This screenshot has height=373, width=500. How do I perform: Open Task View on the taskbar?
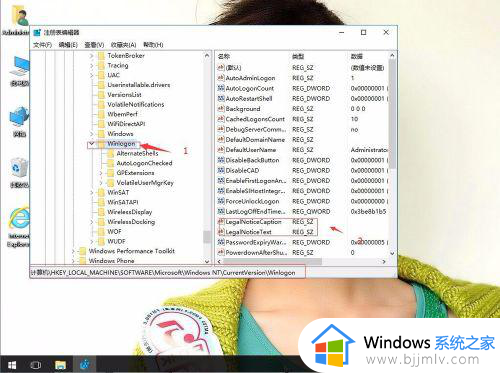click(36, 365)
